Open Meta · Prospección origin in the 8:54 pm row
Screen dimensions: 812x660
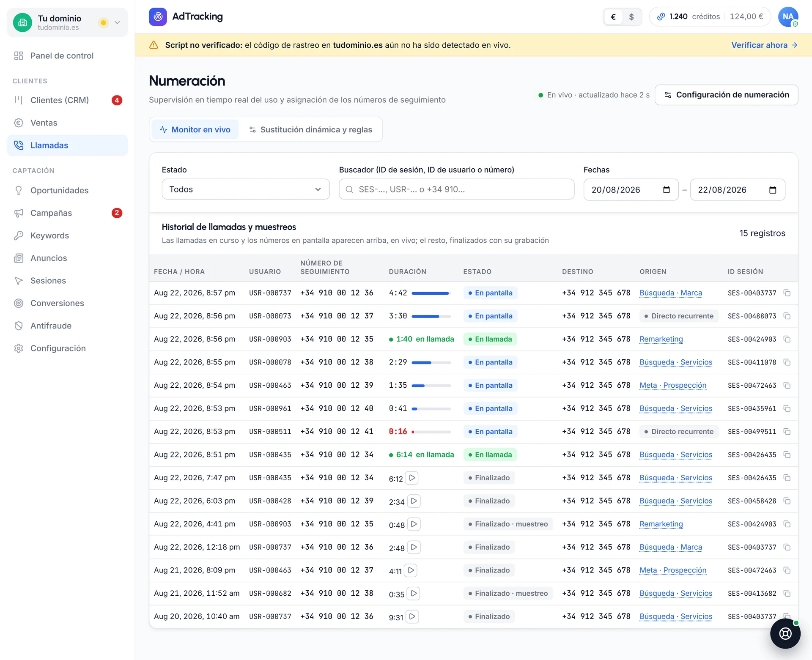(x=673, y=385)
